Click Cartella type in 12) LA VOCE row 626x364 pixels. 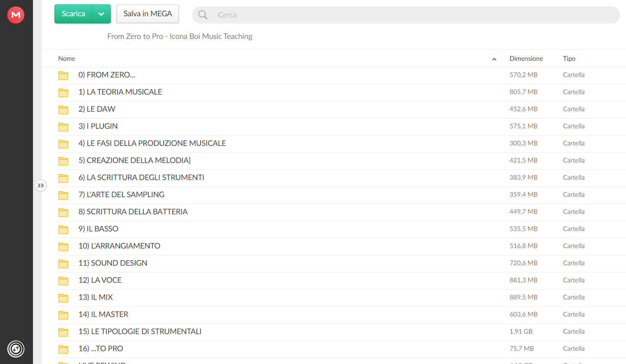(x=573, y=280)
